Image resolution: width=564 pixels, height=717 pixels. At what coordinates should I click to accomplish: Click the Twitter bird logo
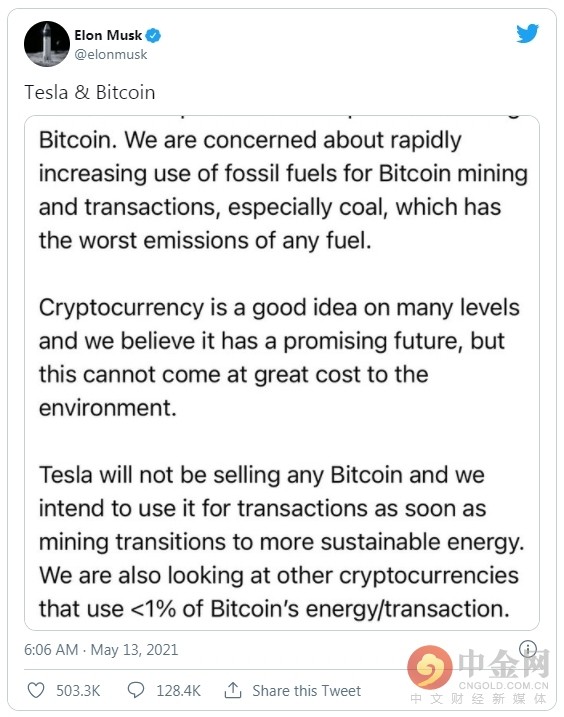(x=527, y=34)
